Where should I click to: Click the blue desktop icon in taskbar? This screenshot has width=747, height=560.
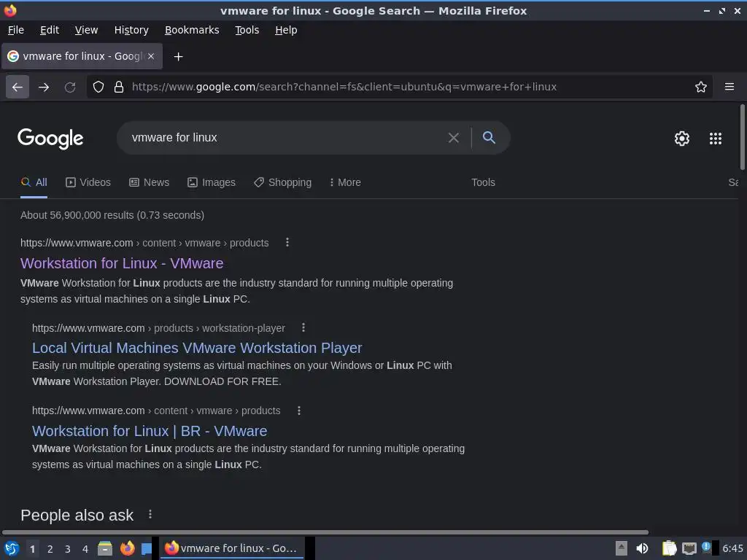[x=146, y=548]
